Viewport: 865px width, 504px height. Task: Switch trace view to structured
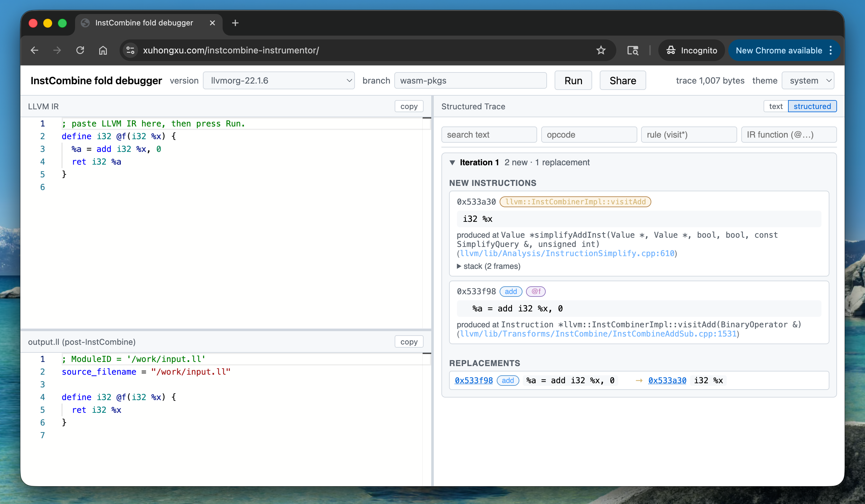(812, 106)
